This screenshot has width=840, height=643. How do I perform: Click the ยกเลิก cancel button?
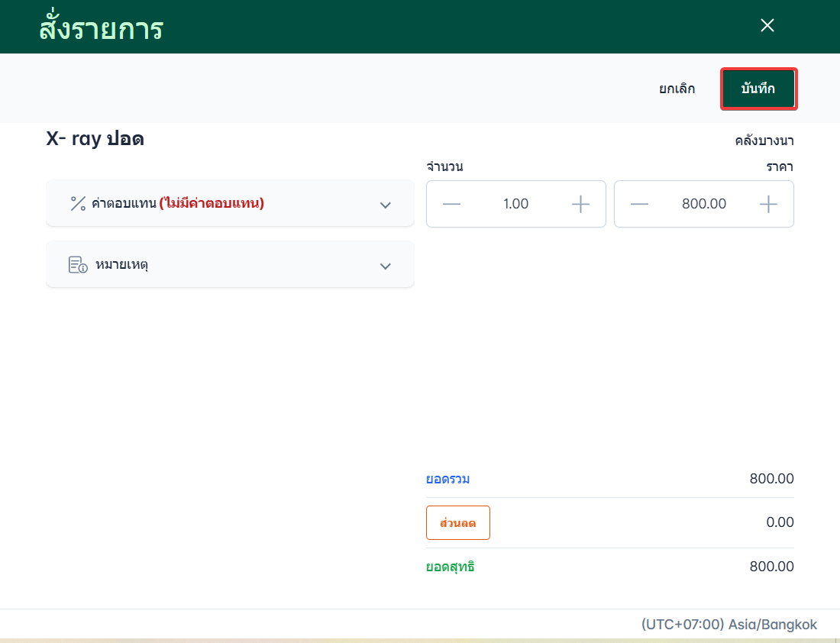coord(677,89)
